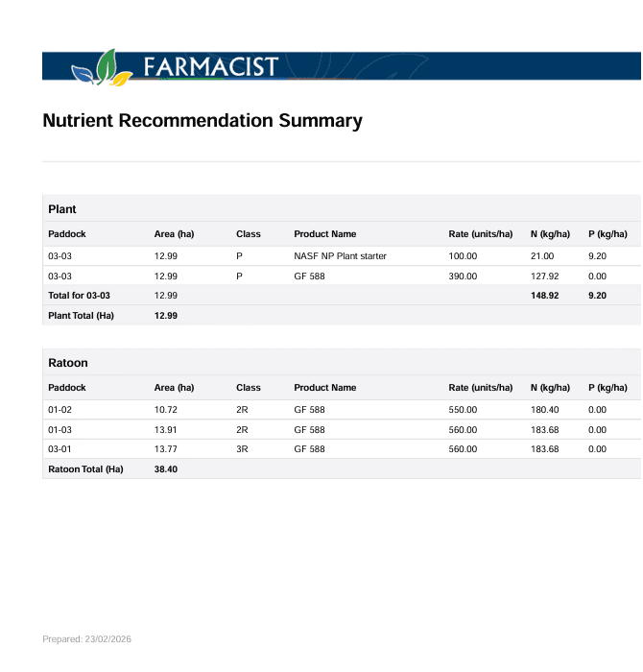Viewport: 643px width, 672px height.
Task: Select the rate value 390.00
Action: point(463,276)
